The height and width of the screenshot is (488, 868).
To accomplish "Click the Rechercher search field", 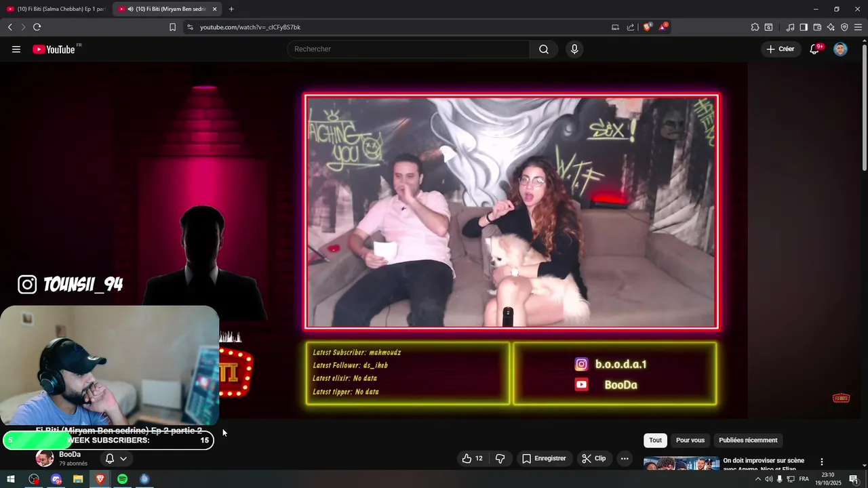I will (x=409, y=49).
